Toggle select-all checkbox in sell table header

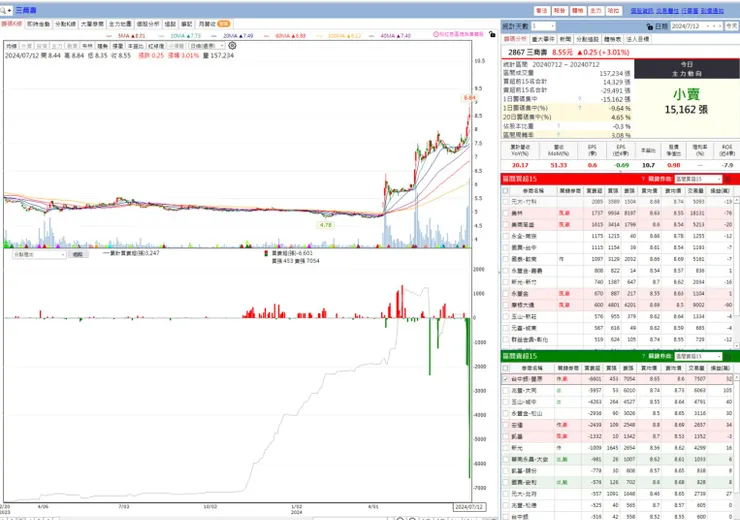506,368
